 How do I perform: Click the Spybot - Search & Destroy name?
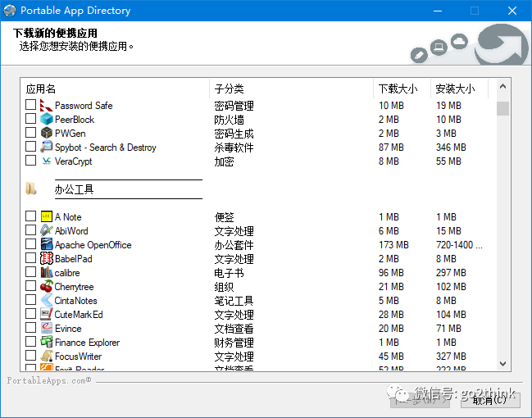(x=106, y=148)
